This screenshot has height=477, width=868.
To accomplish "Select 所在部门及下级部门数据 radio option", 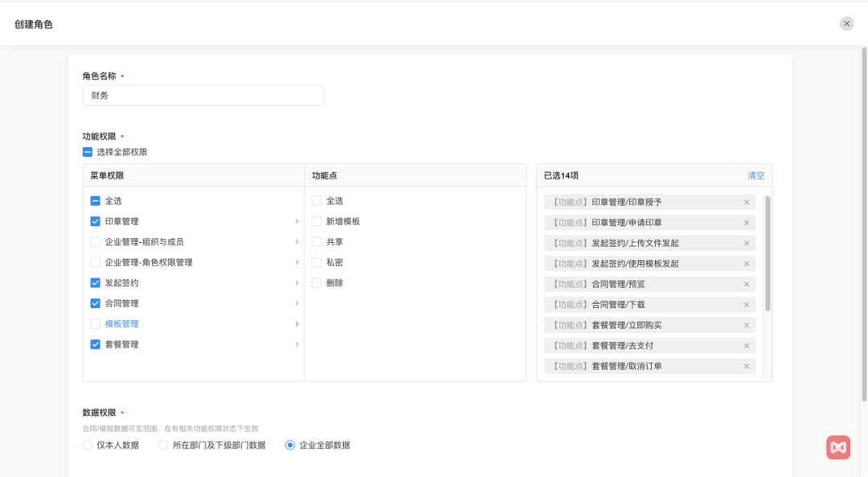I will (163, 445).
